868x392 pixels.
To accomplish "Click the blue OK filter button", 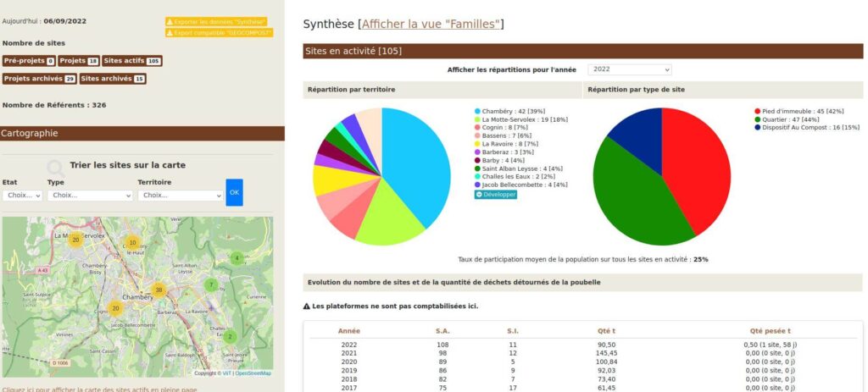I will tap(234, 192).
